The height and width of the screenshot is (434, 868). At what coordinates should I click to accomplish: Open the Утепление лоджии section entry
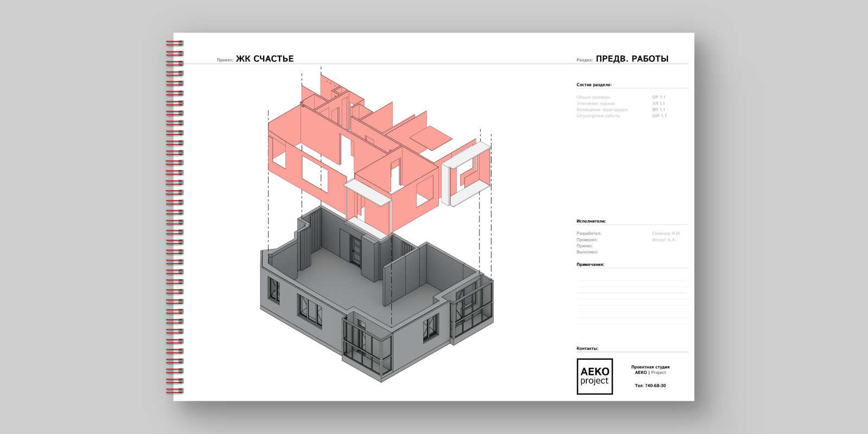pos(595,104)
